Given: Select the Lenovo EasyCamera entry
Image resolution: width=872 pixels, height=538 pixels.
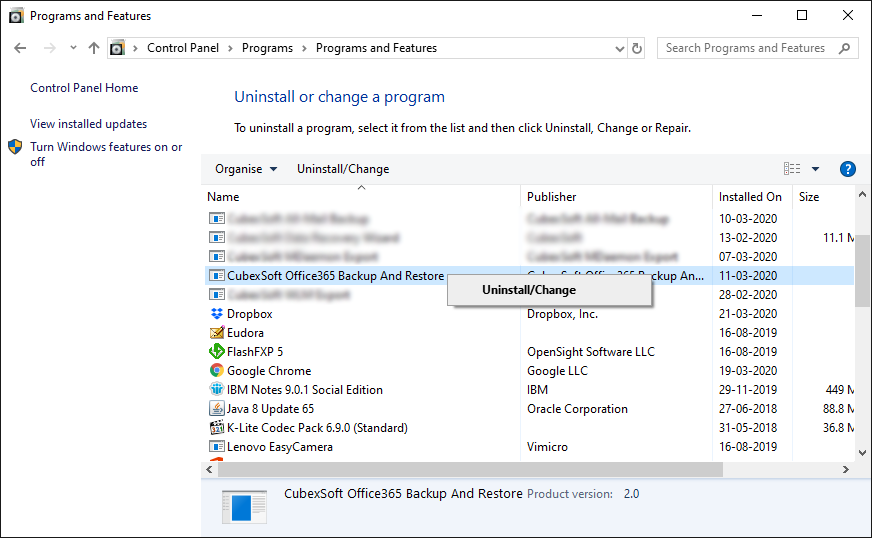Looking at the screenshot, I should tap(280, 447).
